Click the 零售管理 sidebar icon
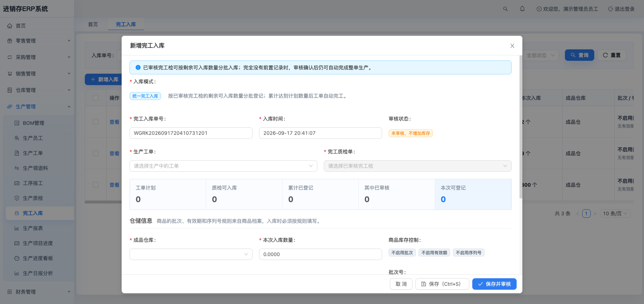644x304 pixels. [x=10, y=41]
